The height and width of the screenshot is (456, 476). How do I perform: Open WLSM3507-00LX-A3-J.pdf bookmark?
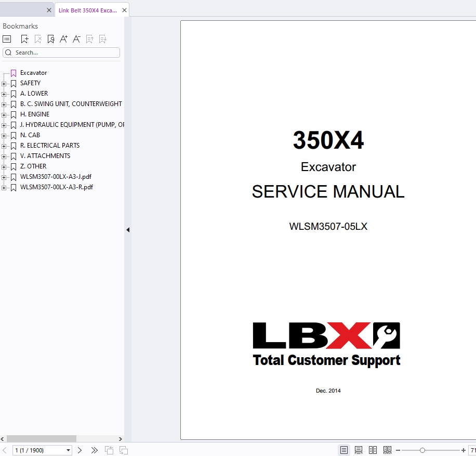[56, 176]
